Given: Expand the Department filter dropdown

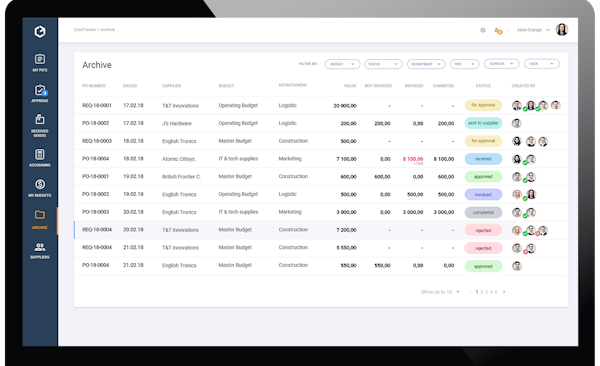Looking at the screenshot, I should point(426,64).
